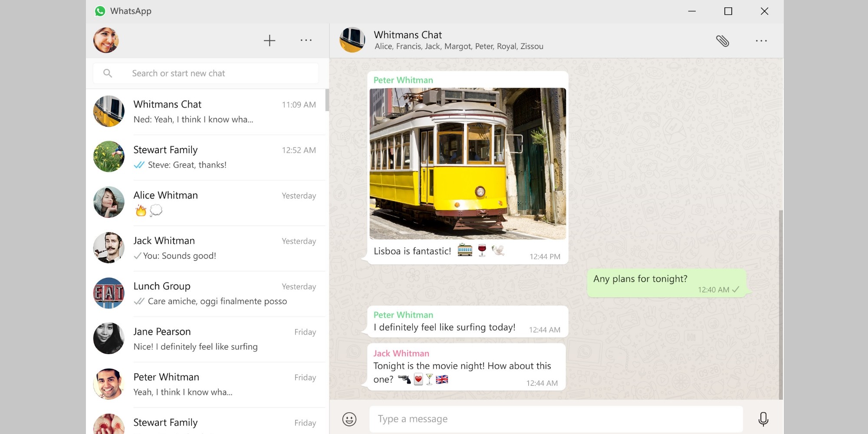Record a voice message with the microphone icon
This screenshot has width=868, height=434.
(x=763, y=418)
